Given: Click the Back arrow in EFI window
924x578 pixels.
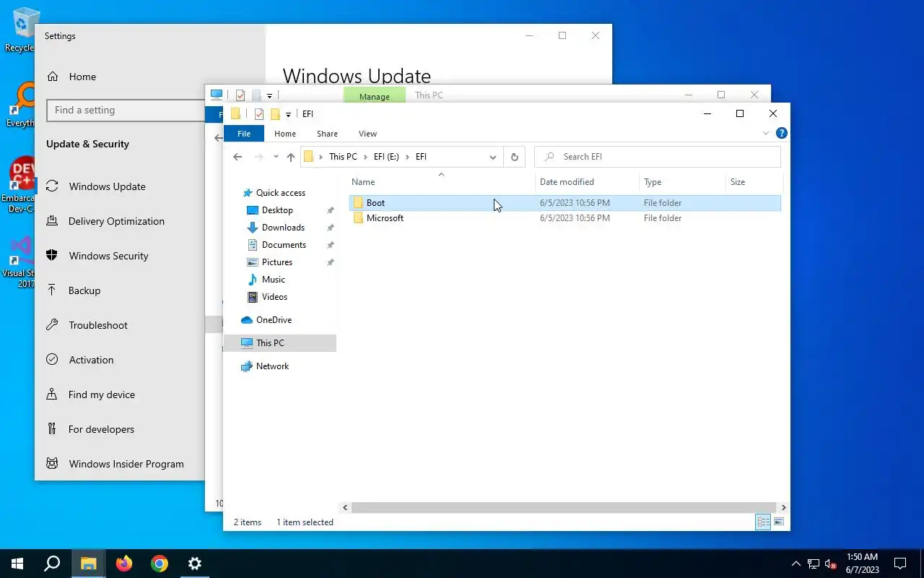Looking at the screenshot, I should click(x=237, y=157).
